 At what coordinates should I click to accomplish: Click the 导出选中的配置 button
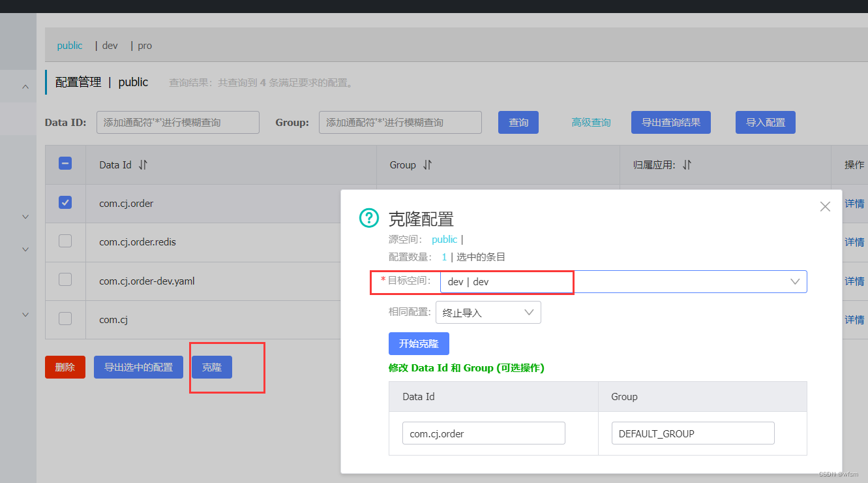pos(139,367)
